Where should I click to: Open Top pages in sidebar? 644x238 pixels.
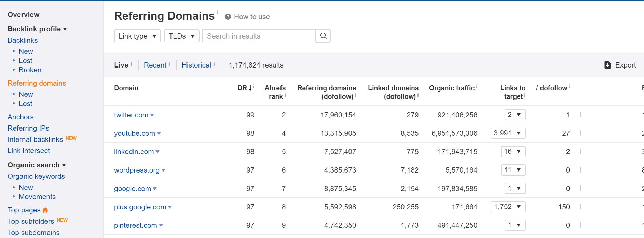pos(24,210)
